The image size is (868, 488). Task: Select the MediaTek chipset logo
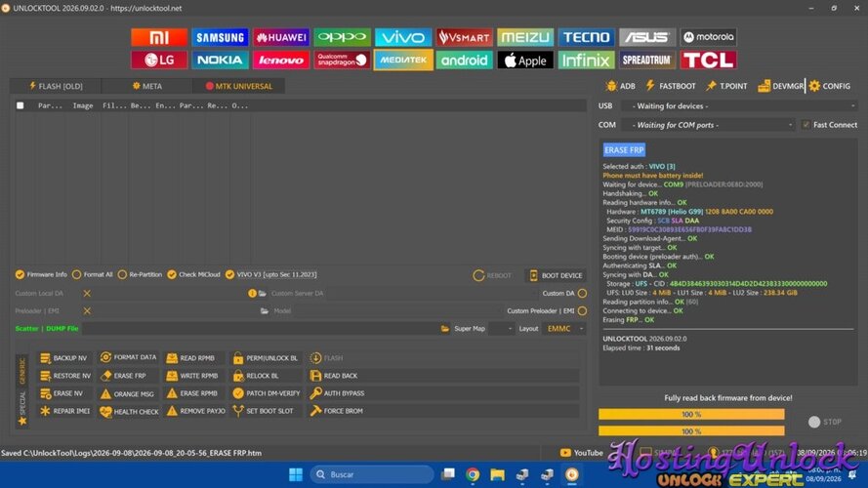(x=403, y=60)
